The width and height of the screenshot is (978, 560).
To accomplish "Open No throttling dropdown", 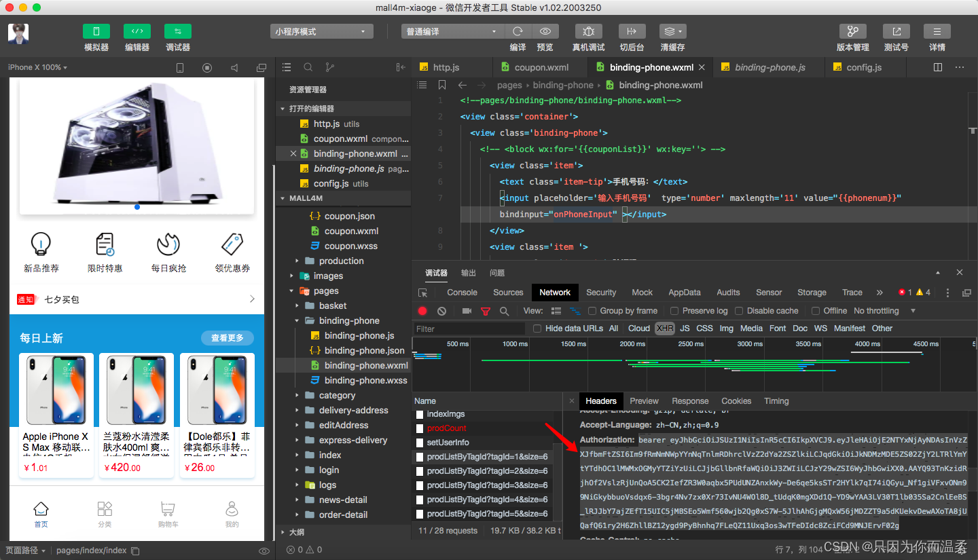I will point(885,311).
